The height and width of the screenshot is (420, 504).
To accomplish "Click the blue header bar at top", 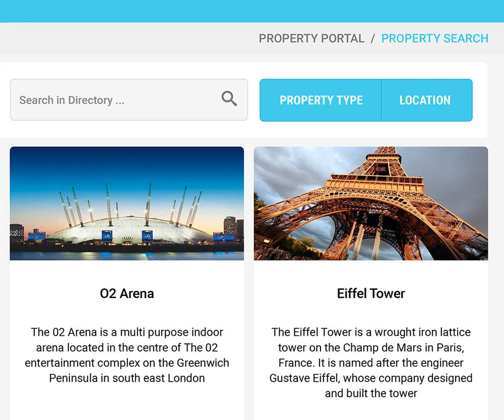I will [x=252, y=11].
